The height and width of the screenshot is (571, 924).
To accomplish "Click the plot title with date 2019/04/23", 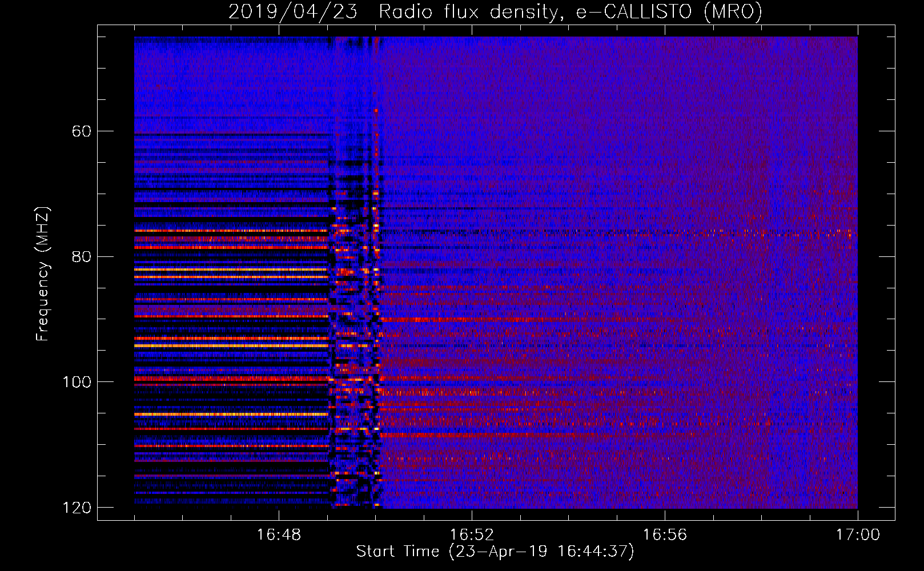I will 495,12.
